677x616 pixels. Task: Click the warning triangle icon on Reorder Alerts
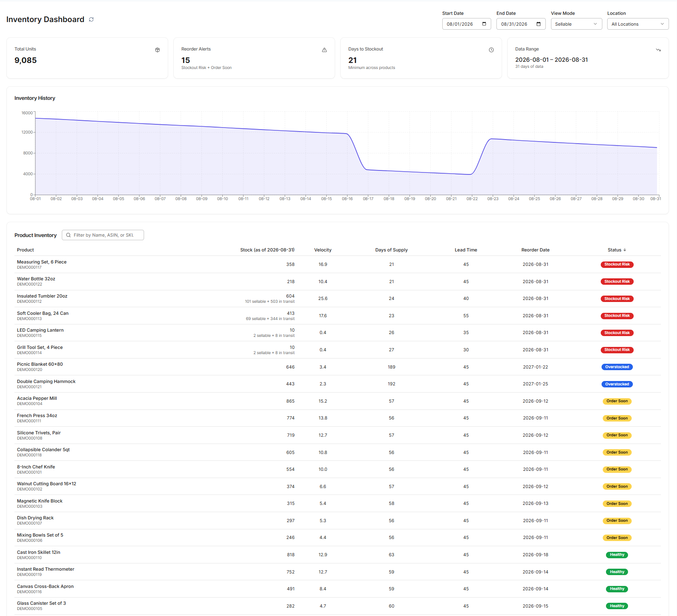point(324,50)
